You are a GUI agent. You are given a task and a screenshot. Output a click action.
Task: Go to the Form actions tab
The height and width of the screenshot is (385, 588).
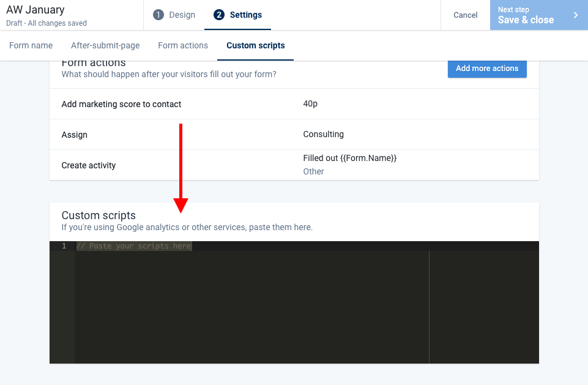[x=182, y=45]
